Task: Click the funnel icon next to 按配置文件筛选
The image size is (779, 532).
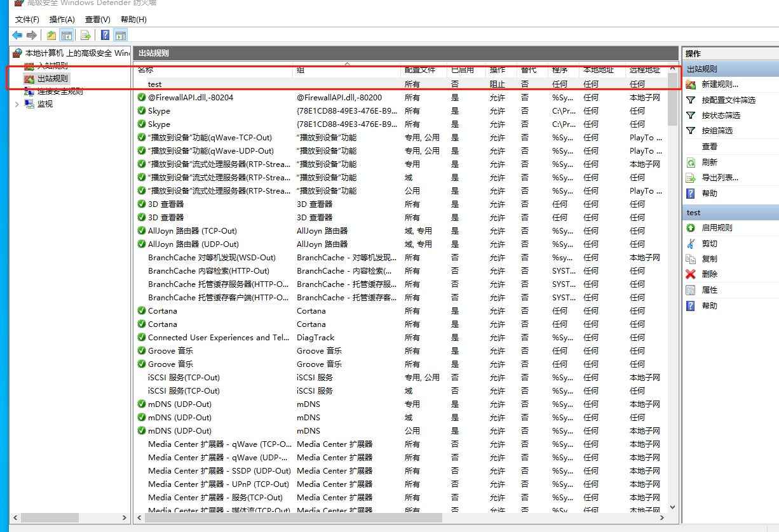Action: 691,100
